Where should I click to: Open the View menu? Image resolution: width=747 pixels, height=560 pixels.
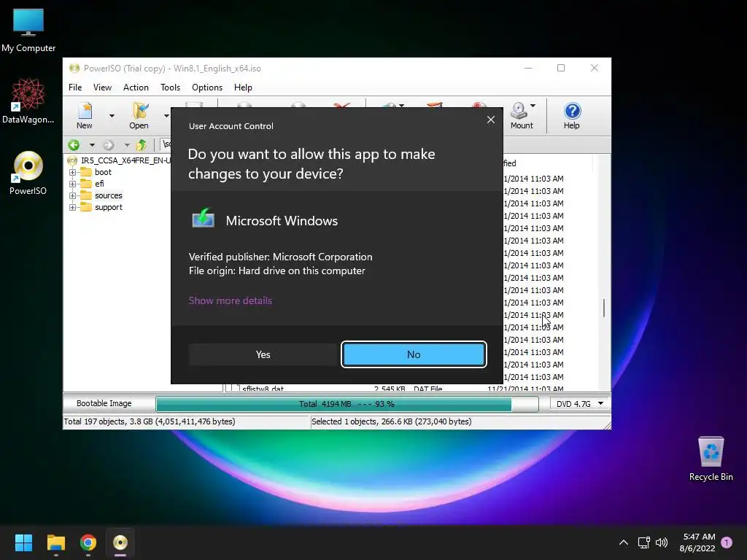click(102, 87)
